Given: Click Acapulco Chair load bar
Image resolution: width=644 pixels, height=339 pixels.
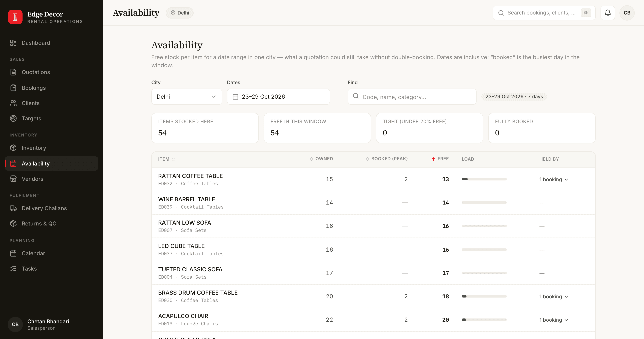Looking at the screenshot, I should click(x=484, y=320).
